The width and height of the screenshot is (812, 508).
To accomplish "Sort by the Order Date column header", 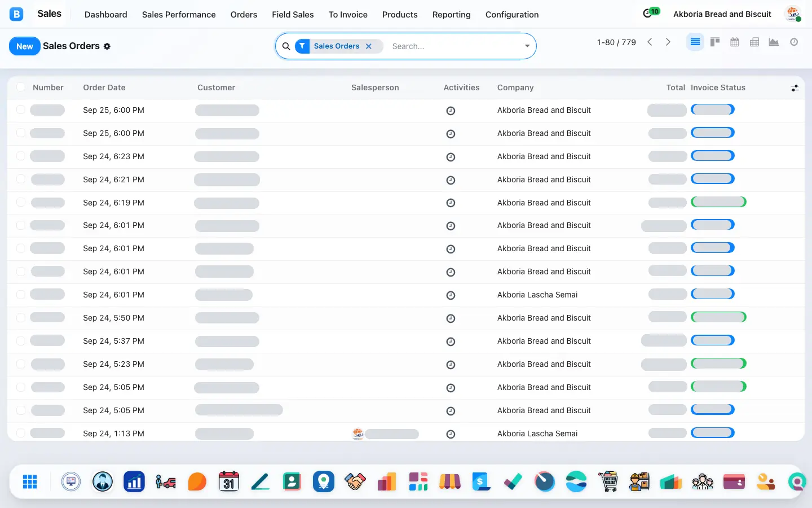I will click(104, 87).
